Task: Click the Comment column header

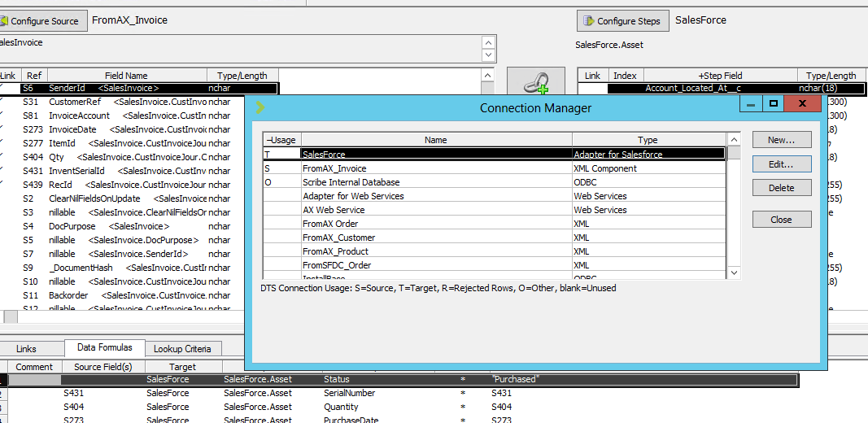Action: (34, 367)
